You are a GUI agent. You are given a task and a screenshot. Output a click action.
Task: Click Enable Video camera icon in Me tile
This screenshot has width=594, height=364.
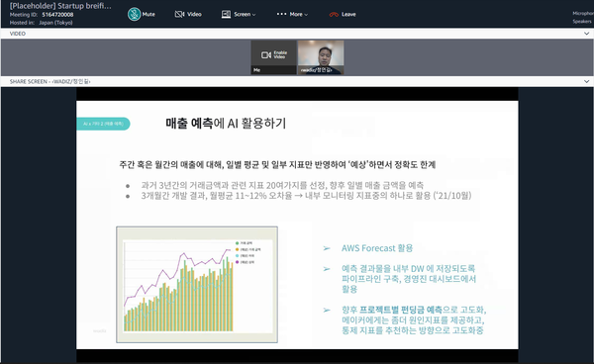point(266,55)
